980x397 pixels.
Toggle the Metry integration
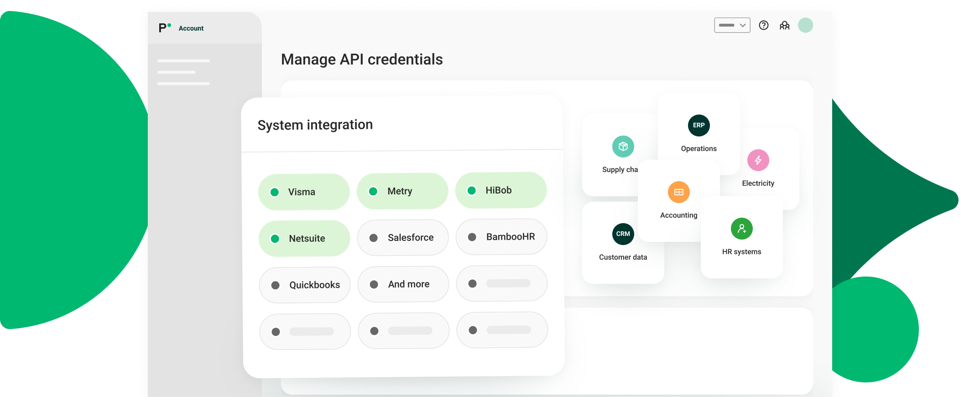[x=402, y=191]
